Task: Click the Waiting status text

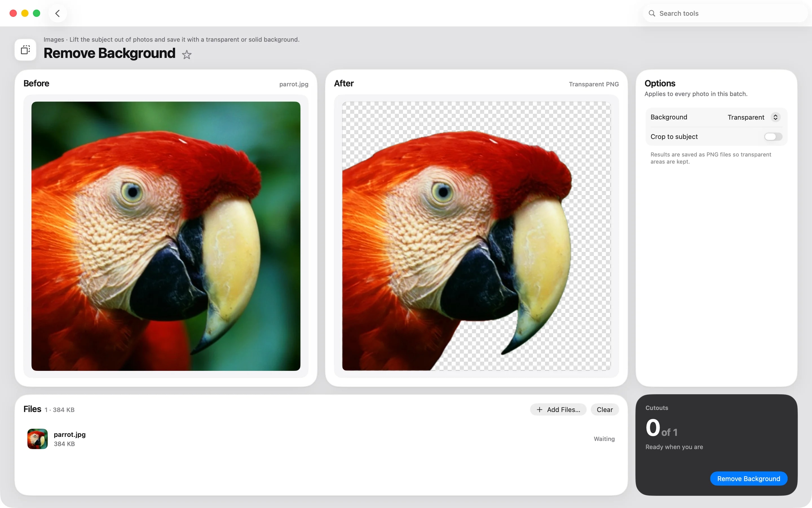Action: click(604, 439)
